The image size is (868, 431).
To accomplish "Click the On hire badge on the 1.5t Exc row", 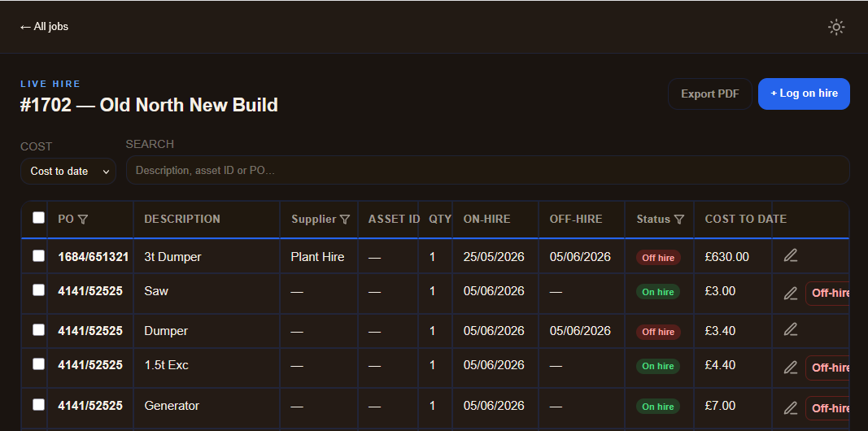I will 658,366.
